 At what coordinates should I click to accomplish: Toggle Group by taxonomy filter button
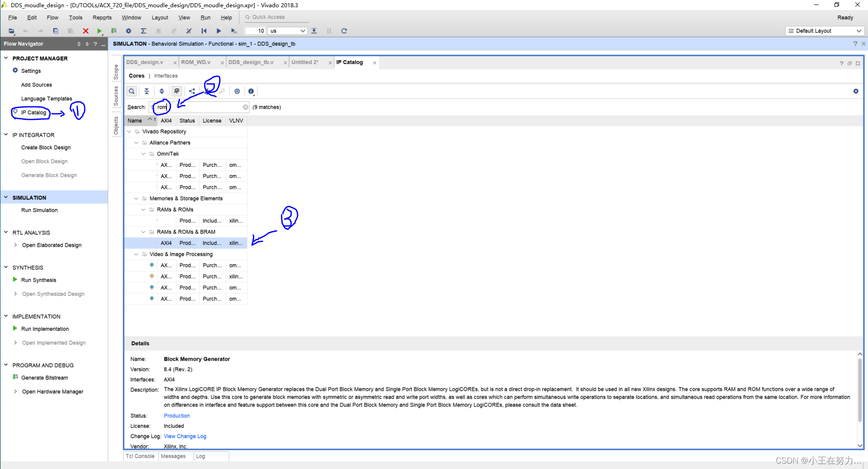(x=177, y=91)
